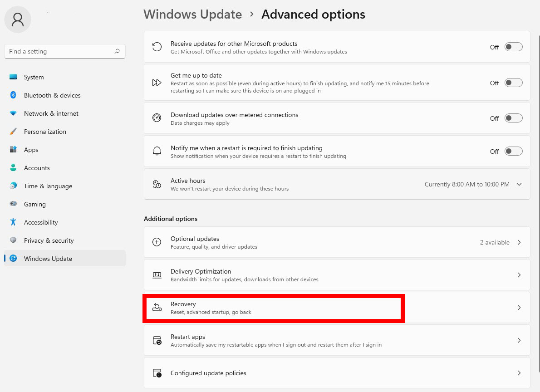Open Configured update policies title

(208, 373)
